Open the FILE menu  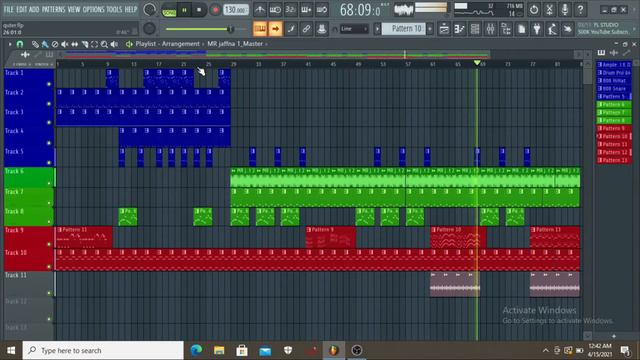tap(8, 9)
